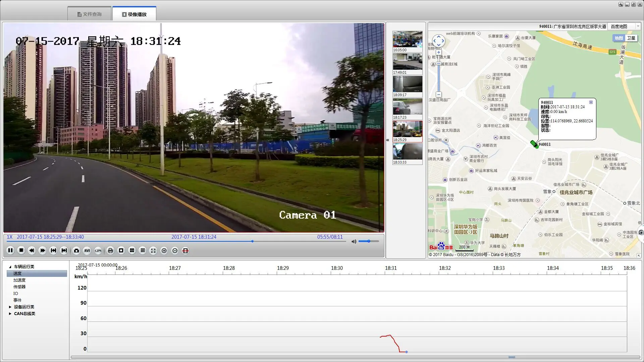Expand the 设备运行类 tree node

click(10, 307)
